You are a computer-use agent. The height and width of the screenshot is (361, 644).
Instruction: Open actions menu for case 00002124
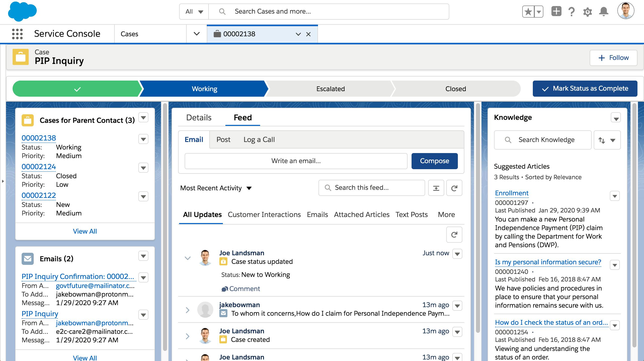point(143,168)
